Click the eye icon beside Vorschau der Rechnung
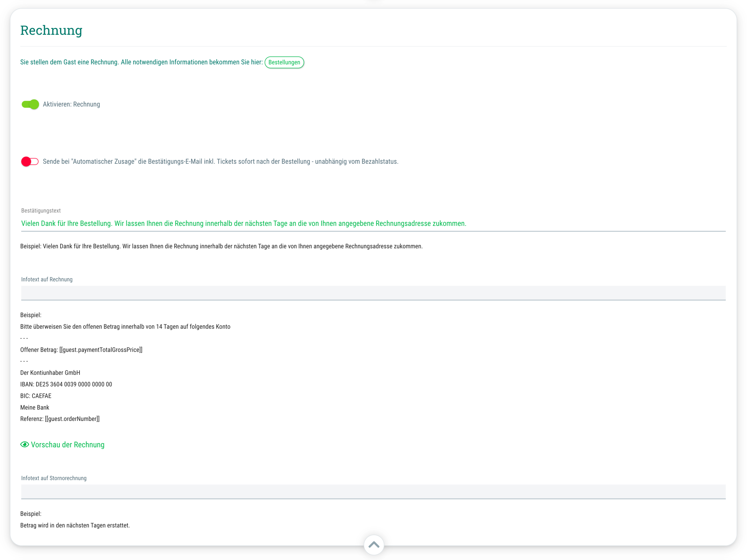 (x=25, y=445)
